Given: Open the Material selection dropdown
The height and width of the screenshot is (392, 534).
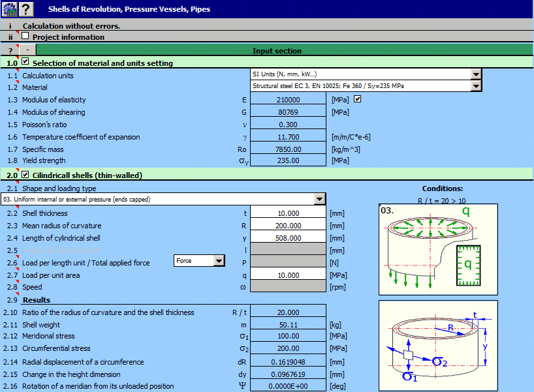Looking at the screenshot, I should [x=476, y=86].
